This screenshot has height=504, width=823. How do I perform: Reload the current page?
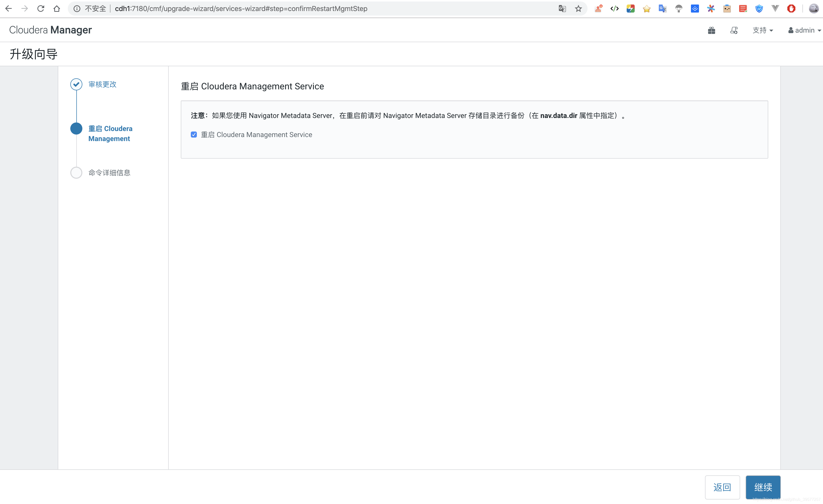point(41,9)
